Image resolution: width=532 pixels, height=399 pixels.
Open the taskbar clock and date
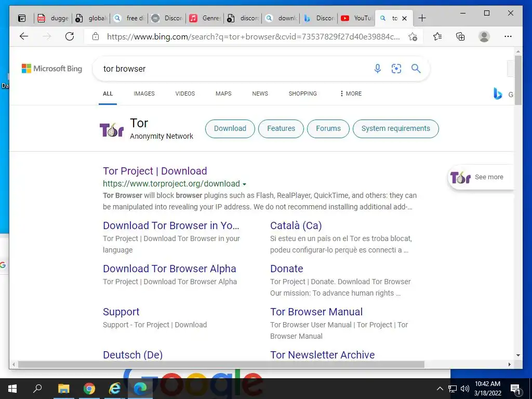[x=487, y=389]
